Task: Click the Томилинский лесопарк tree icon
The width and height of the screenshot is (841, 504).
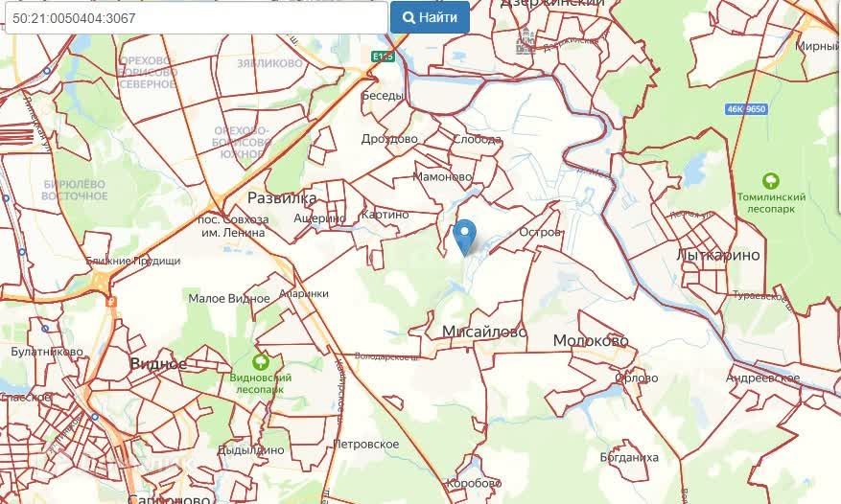Action: [x=771, y=180]
